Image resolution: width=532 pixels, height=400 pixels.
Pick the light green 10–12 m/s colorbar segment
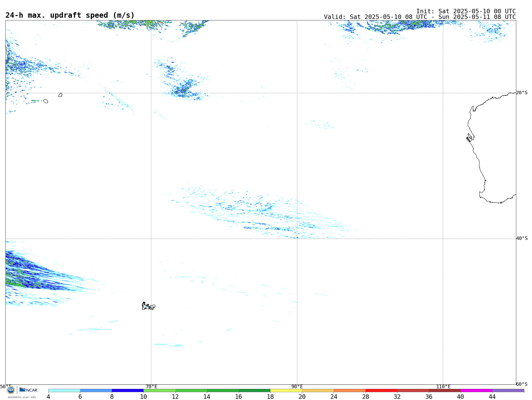(x=159, y=391)
